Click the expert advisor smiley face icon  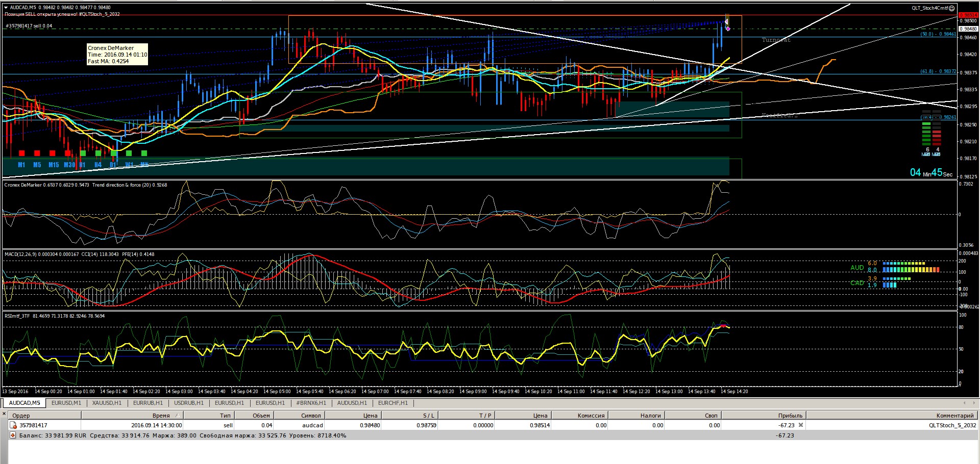coord(951,8)
